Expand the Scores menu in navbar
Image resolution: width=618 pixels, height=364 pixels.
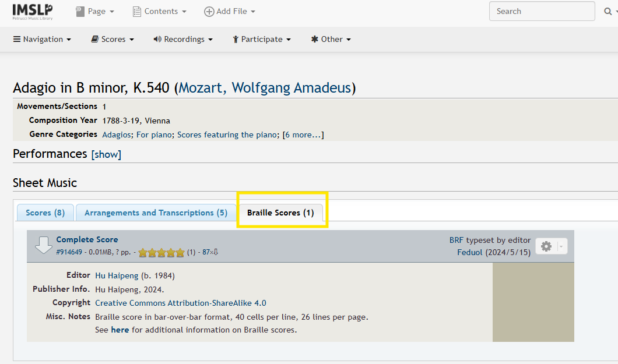click(x=113, y=40)
